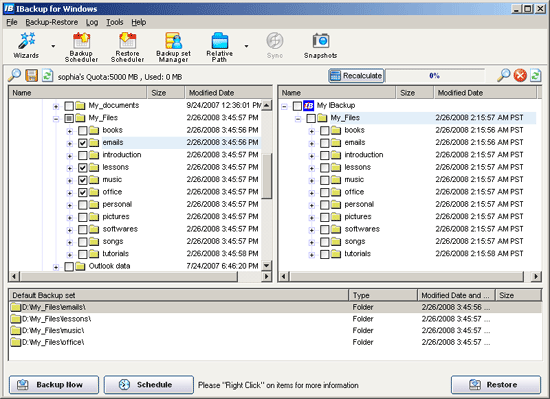Check the remote softwares folder checkbox
The height and width of the screenshot is (399, 550).
coord(324,229)
